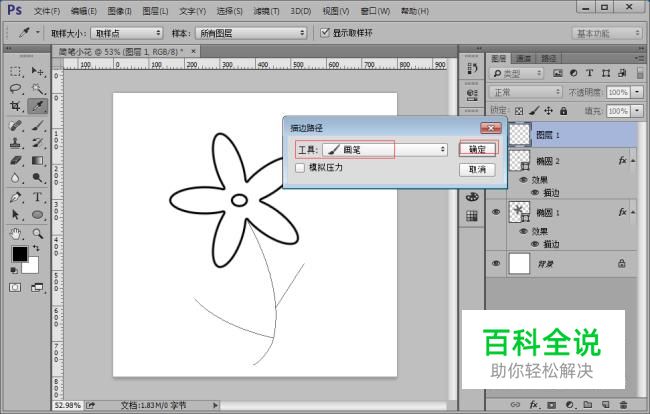Enable the 模拟压力 checkbox
Image resolution: width=650 pixels, height=414 pixels.
tap(301, 168)
